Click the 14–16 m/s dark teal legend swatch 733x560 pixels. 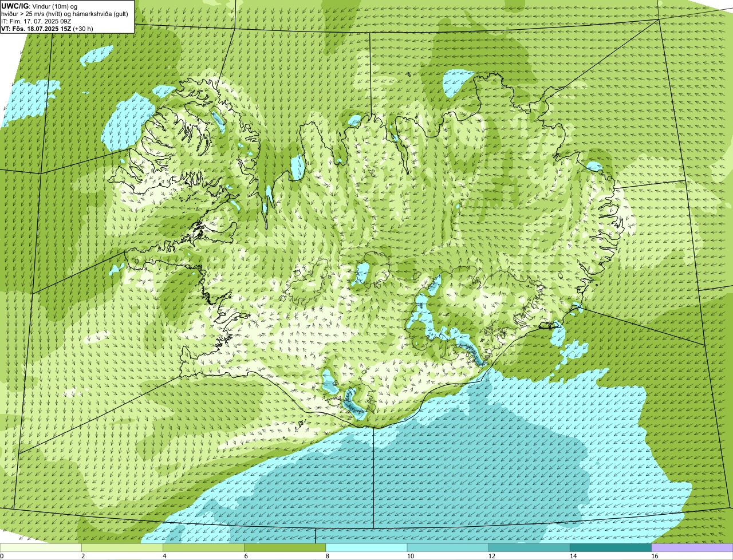point(610,547)
